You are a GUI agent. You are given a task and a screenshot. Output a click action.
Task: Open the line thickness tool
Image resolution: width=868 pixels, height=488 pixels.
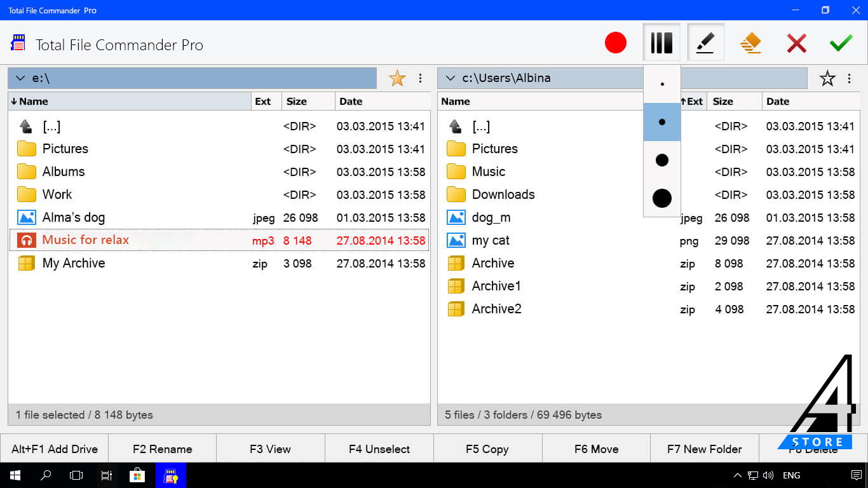click(x=661, y=43)
